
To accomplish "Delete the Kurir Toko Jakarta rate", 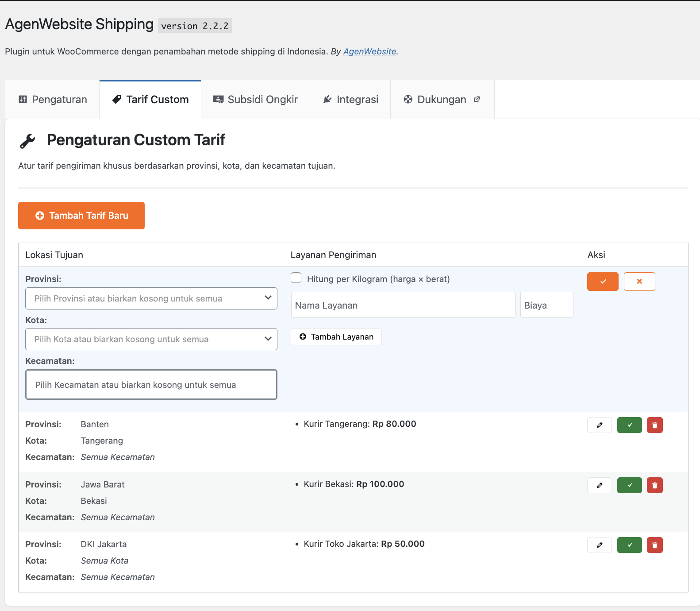I will click(654, 545).
